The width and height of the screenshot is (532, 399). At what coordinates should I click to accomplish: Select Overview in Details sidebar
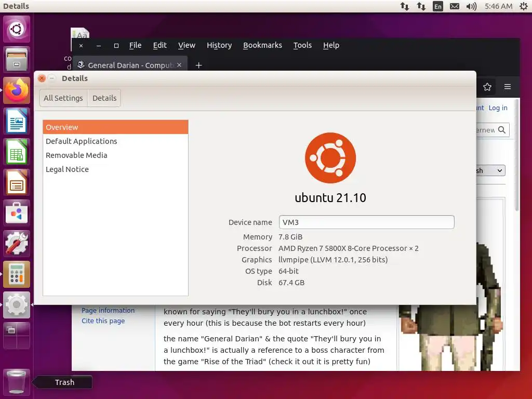tap(115, 127)
